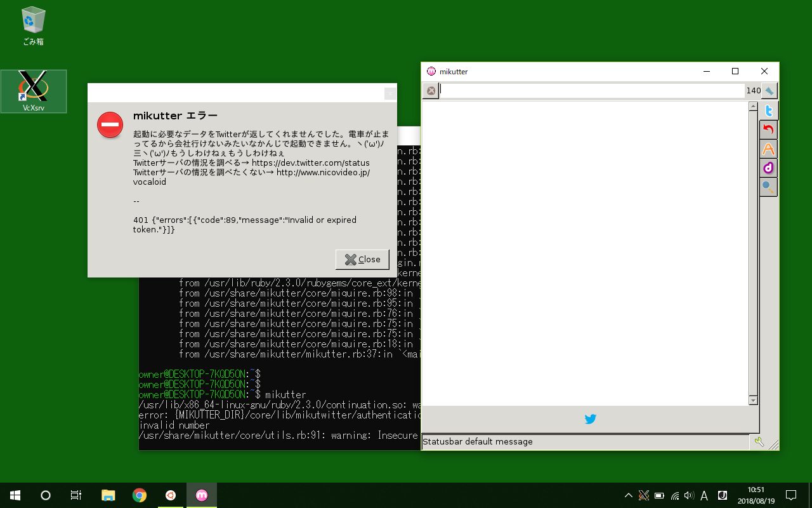Open File Explorer from the taskbar

(x=108, y=495)
